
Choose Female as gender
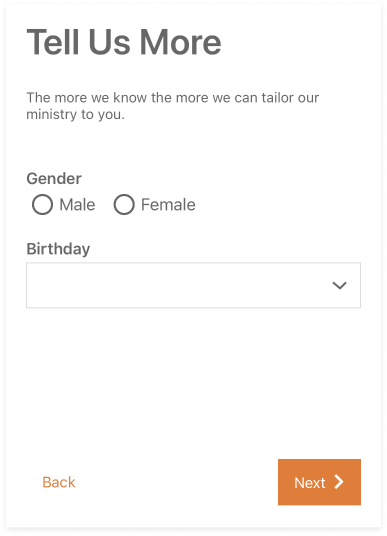124,204
